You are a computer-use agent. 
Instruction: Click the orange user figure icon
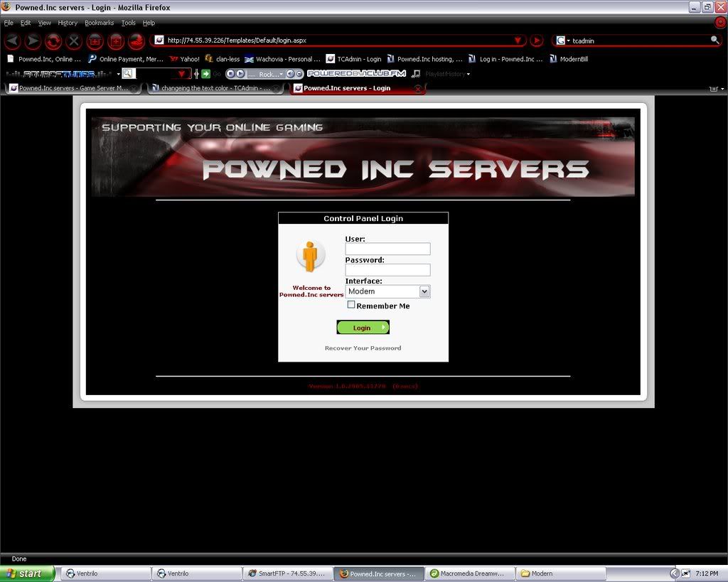(x=310, y=257)
